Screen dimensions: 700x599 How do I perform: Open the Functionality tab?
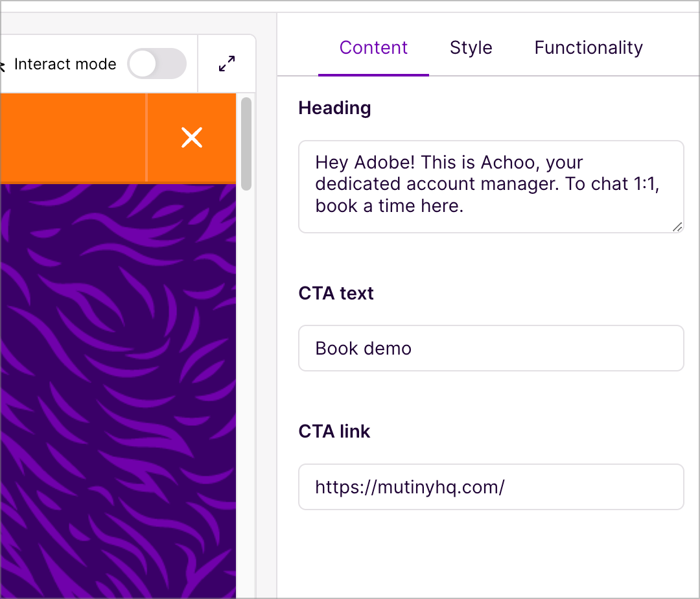pos(589,47)
